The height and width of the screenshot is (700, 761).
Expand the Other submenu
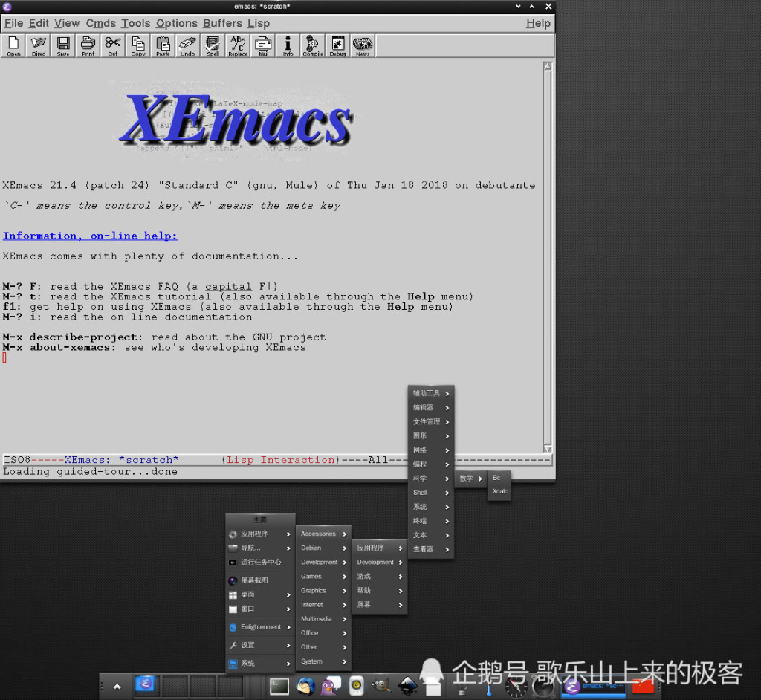pos(323,647)
